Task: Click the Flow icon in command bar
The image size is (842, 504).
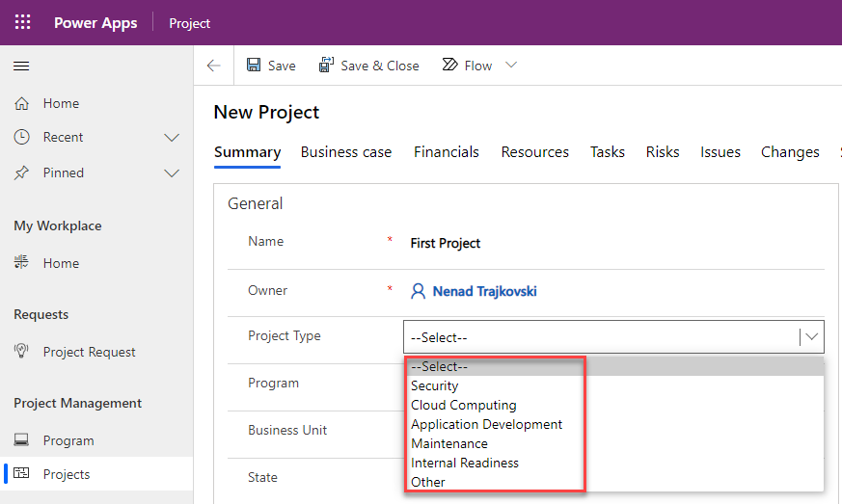Action: click(449, 66)
